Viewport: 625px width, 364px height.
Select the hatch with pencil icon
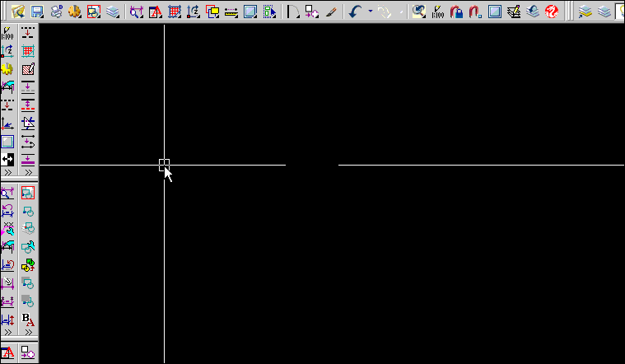coord(28,69)
